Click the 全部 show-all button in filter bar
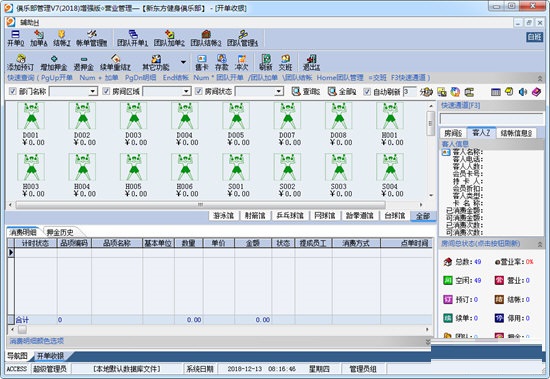 pyautogui.click(x=342, y=92)
